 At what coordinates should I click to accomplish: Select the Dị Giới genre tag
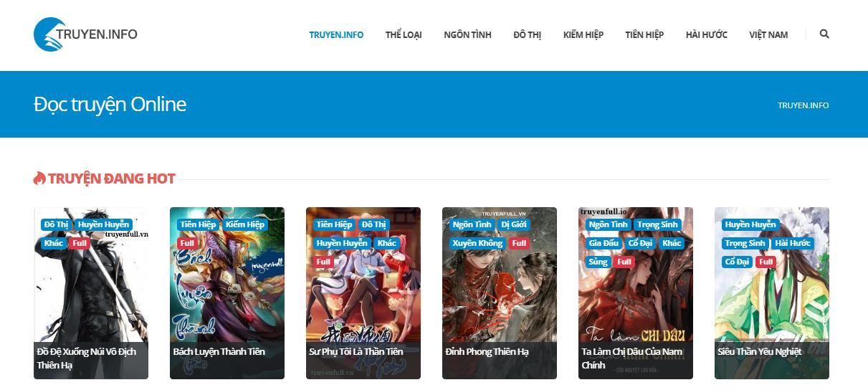point(514,224)
